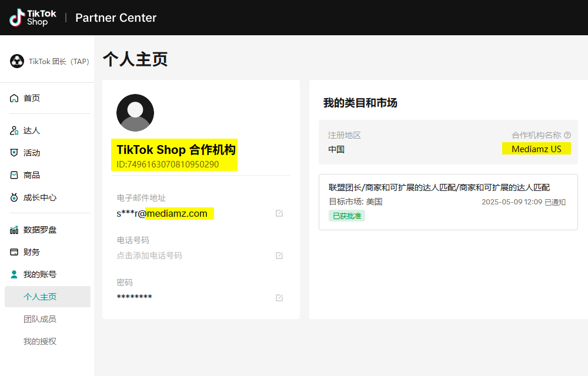Click the 2025-05-09 12:09 已通知 timestamp
The height and width of the screenshot is (376, 588).
click(x=523, y=202)
